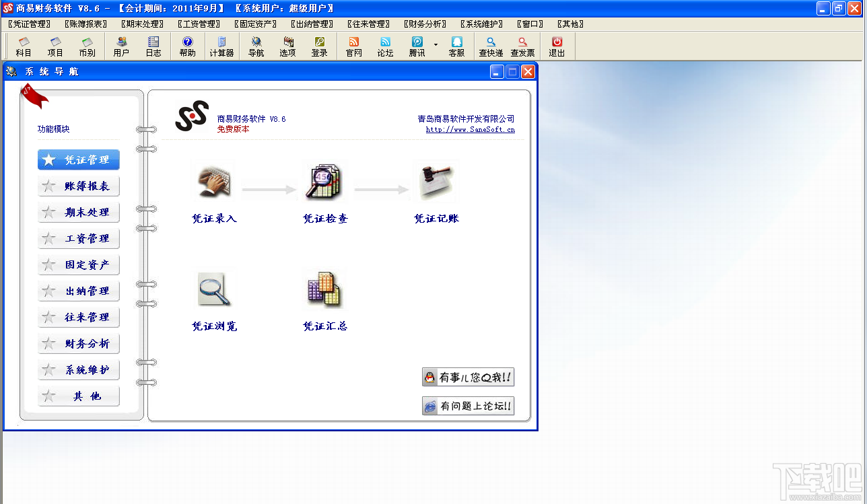Select the 出纳管理 module in the sidebar
The width and height of the screenshot is (867, 504).
[79, 291]
